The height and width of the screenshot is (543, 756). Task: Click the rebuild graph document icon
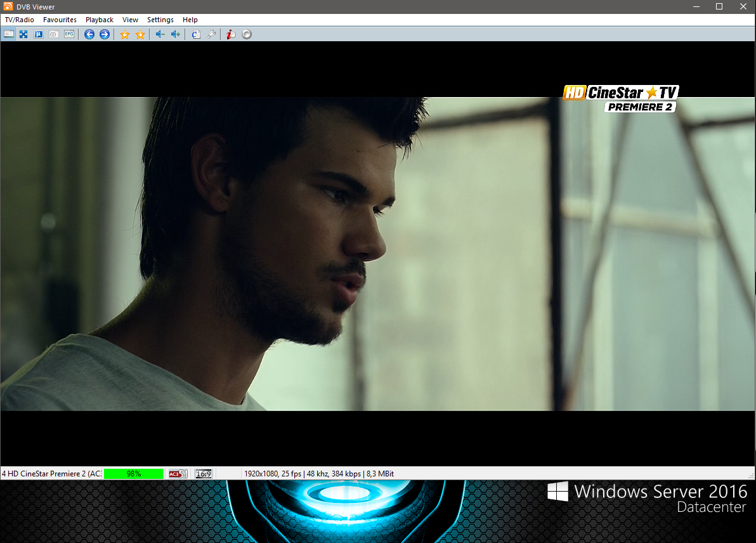tap(196, 34)
